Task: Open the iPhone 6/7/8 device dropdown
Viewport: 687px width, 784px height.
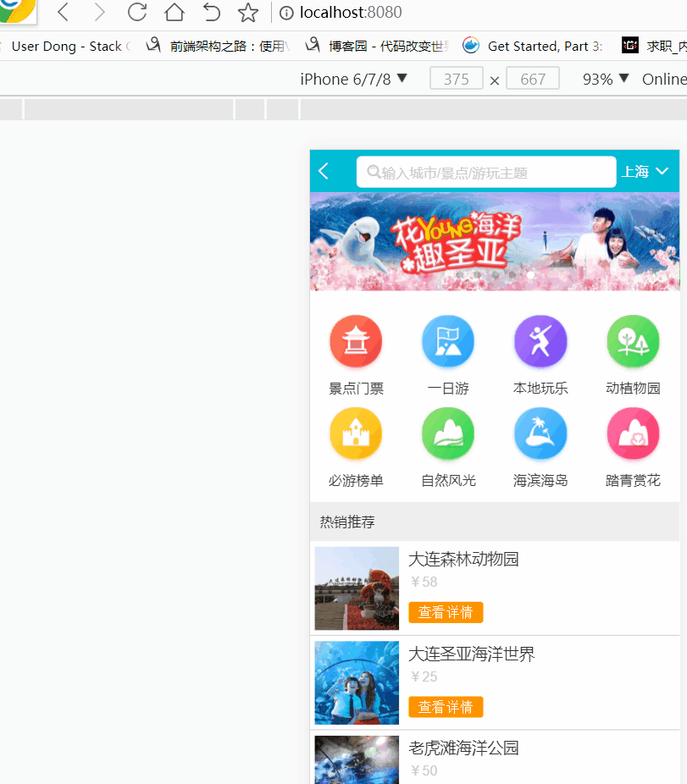Action: [x=354, y=79]
